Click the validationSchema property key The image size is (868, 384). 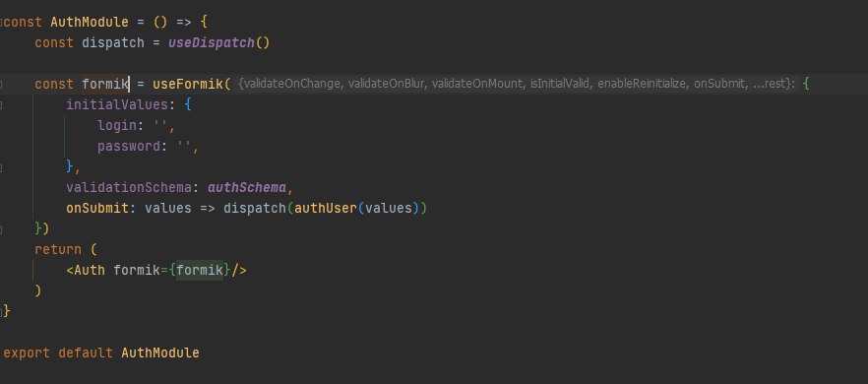128,188
